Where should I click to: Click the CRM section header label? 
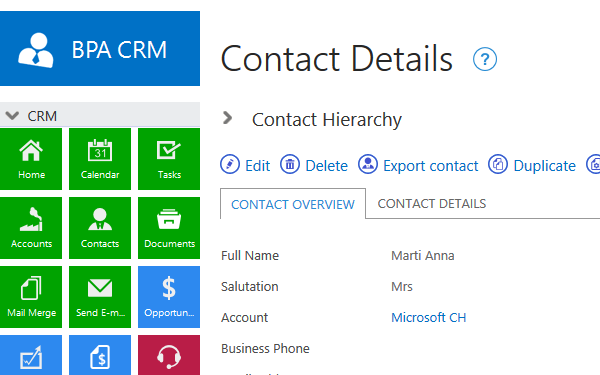tap(42, 116)
